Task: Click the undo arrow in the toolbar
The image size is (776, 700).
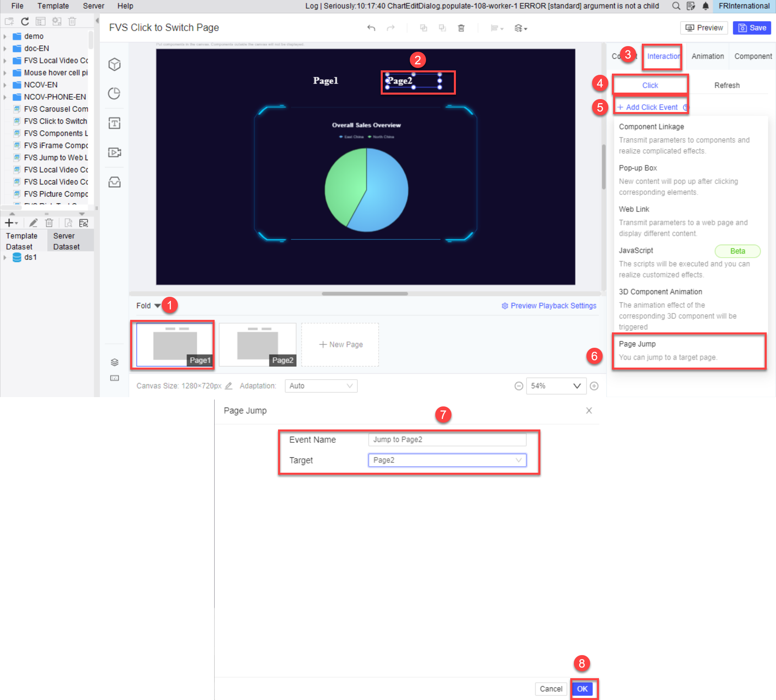Action: [371, 28]
